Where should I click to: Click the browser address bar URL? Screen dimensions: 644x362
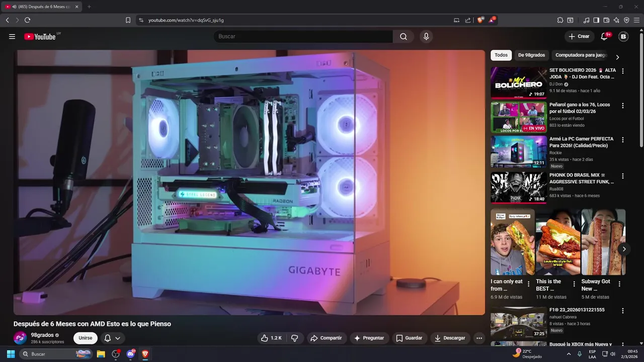pos(186,20)
